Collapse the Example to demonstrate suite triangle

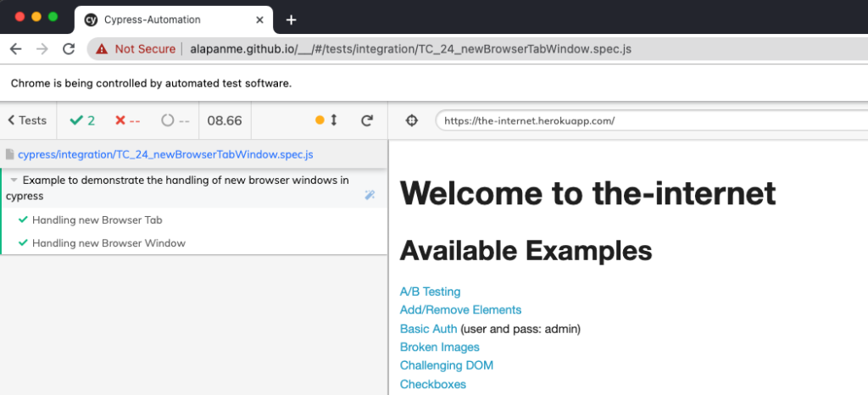[x=14, y=181]
